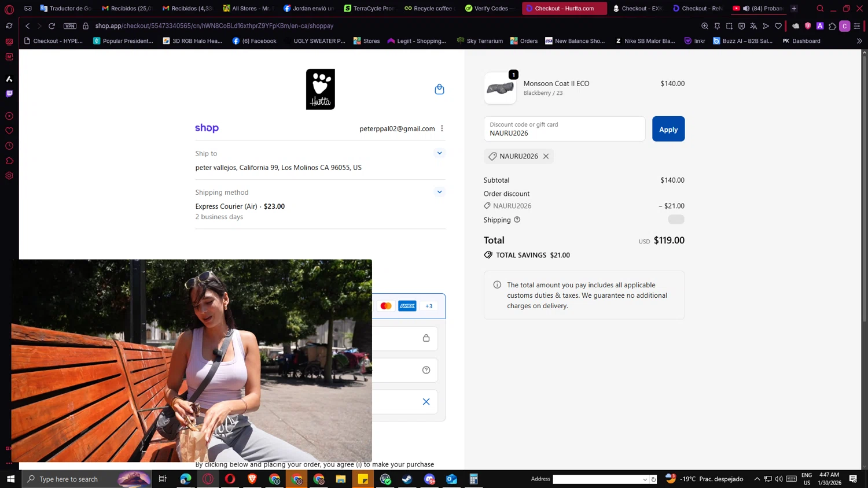
Task: Open the extensions cube icon
Action: pos(833,26)
